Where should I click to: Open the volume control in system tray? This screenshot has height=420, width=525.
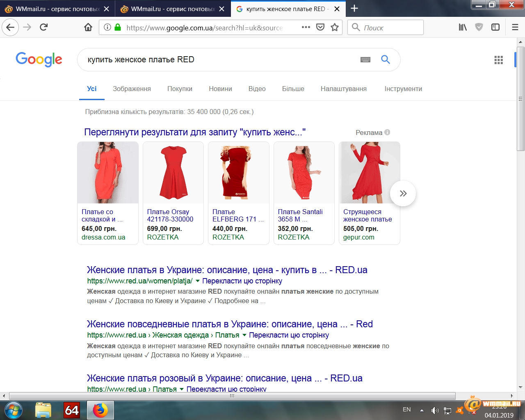[435, 410]
